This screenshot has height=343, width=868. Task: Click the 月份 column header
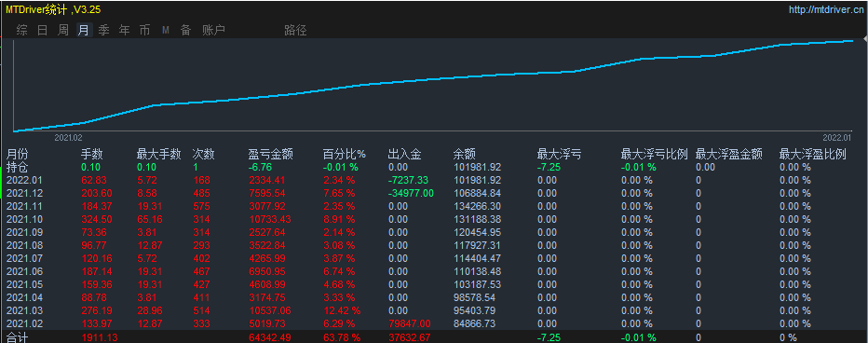pyautogui.click(x=17, y=155)
